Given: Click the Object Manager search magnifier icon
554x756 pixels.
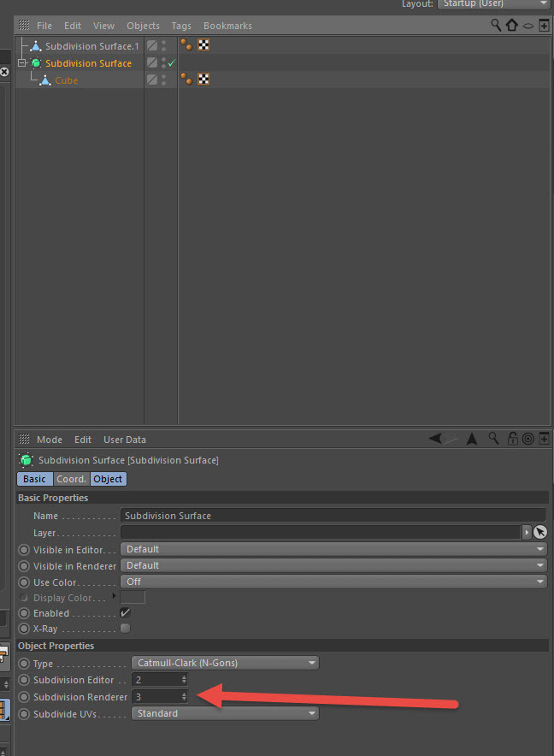Looking at the screenshot, I should click(496, 25).
